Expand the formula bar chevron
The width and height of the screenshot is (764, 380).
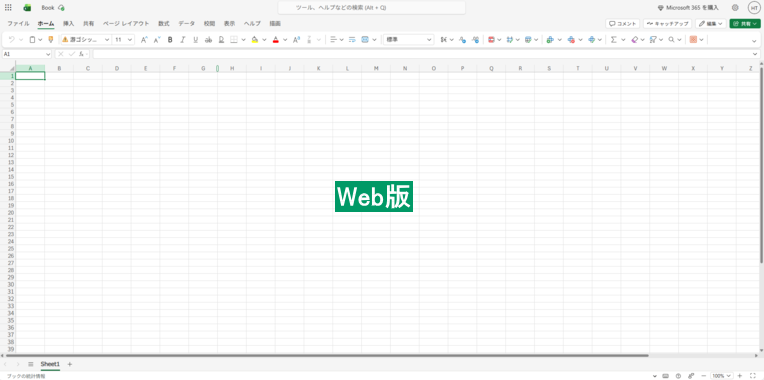point(756,54)
